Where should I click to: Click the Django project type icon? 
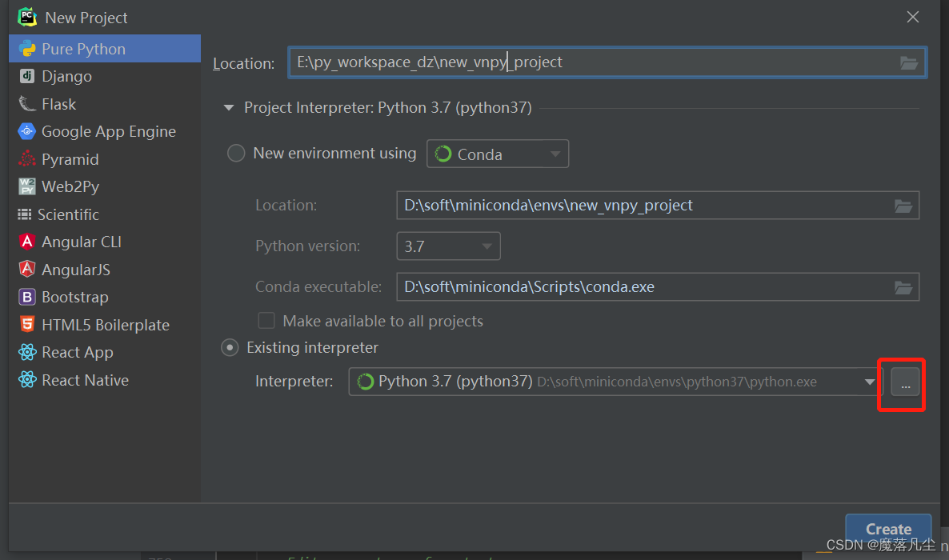click(x=27, y=77)
